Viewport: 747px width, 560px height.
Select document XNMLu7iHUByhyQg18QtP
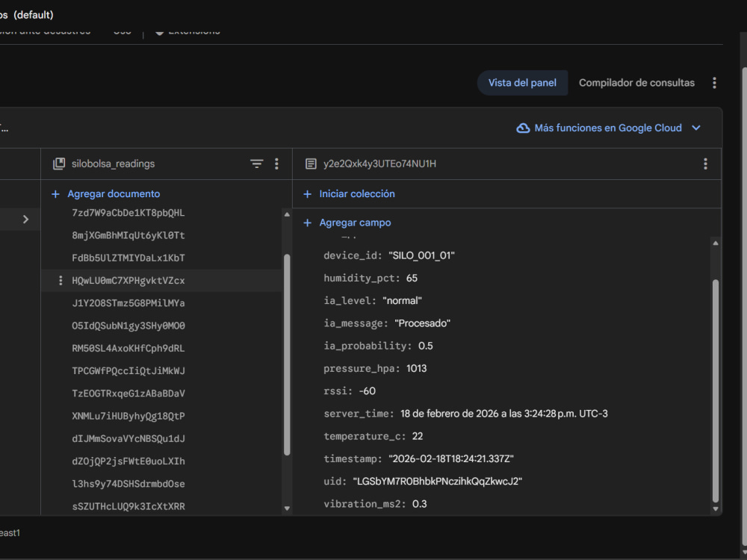pos(128,416)
